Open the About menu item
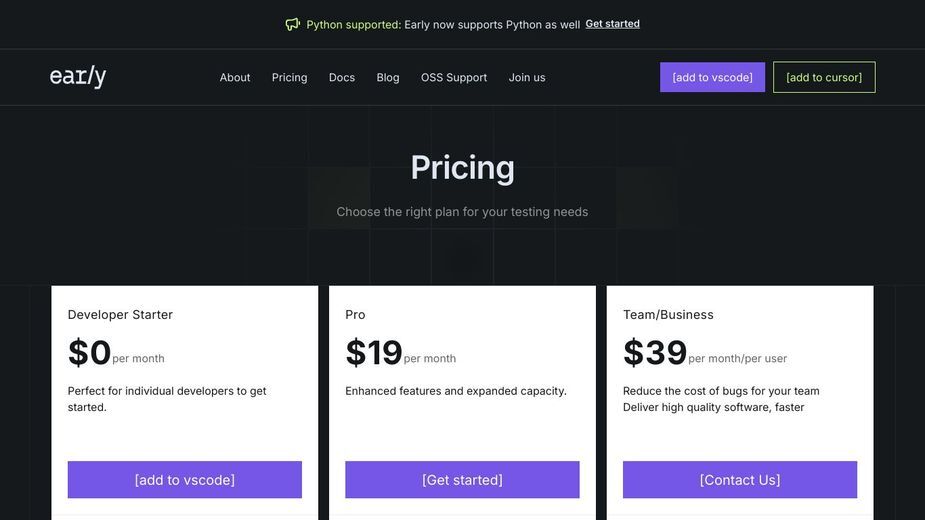Image resolution: width=925 pixels, height=520 pixels. (x=235, y=77)
